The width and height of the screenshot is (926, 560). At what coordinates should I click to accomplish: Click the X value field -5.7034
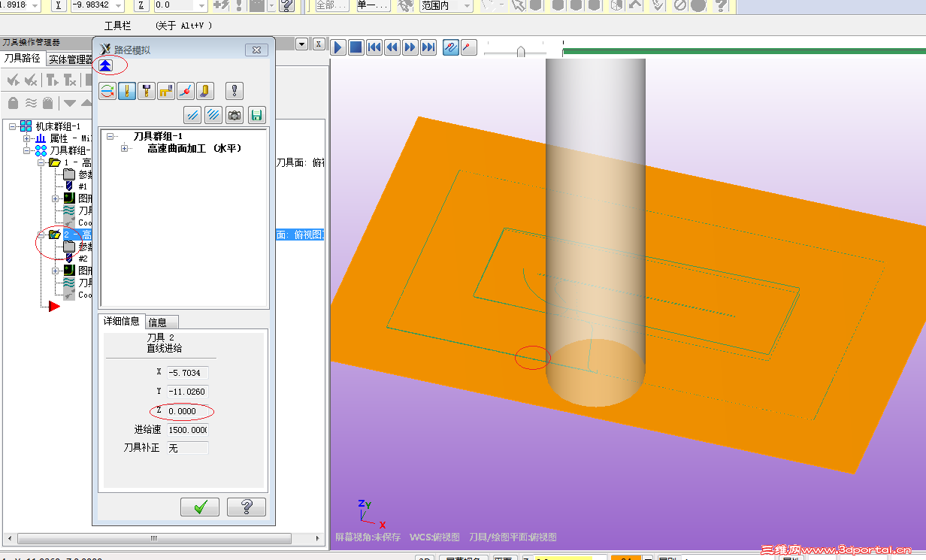187,372
